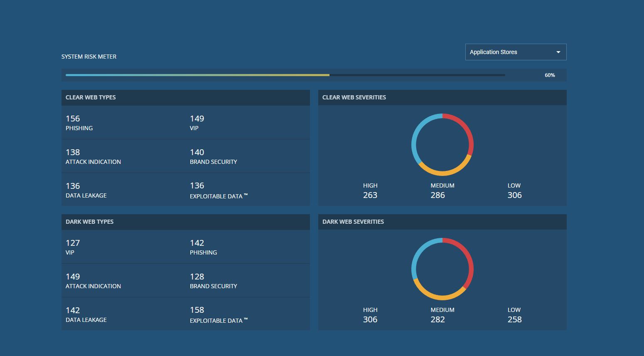
Task: Open Dark Web VIP count 127
Action: [73, 243]
